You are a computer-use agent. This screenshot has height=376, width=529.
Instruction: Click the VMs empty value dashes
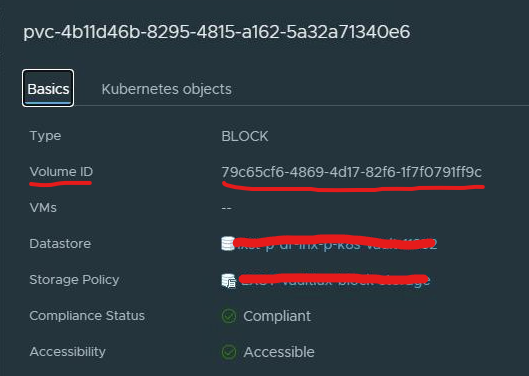[226, 208]
